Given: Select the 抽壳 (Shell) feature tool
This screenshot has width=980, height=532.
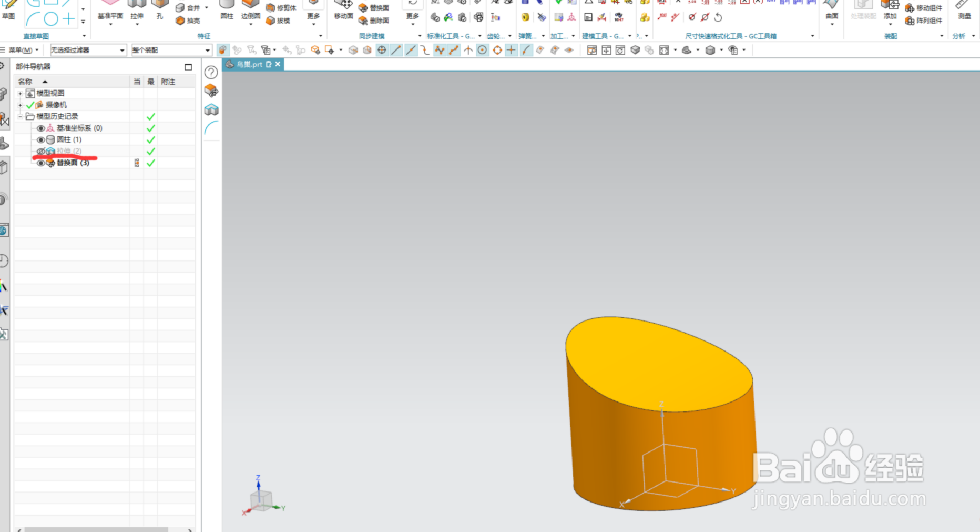Looking at the screenshot, I should [188, 21].
